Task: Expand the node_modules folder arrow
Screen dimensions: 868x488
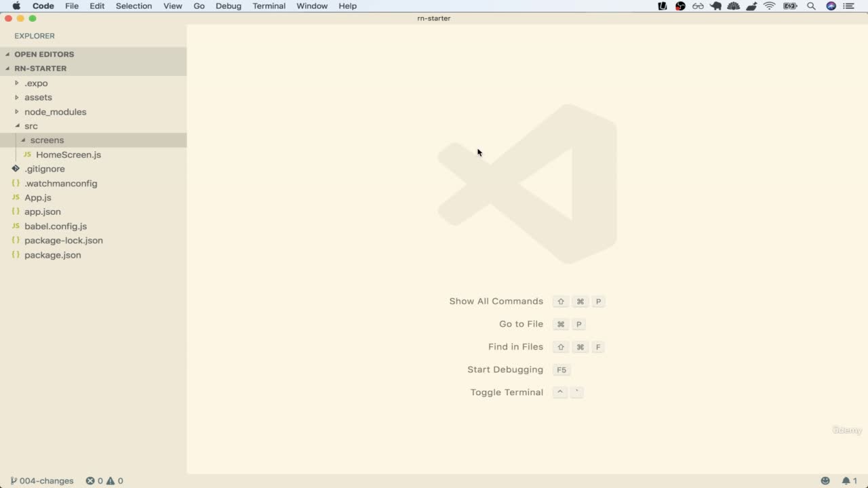Action: click(x=17, y=112)
